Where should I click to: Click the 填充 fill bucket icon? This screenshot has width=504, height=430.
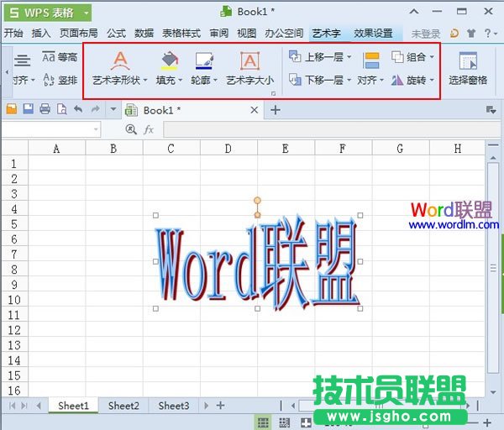coord(170,60)
